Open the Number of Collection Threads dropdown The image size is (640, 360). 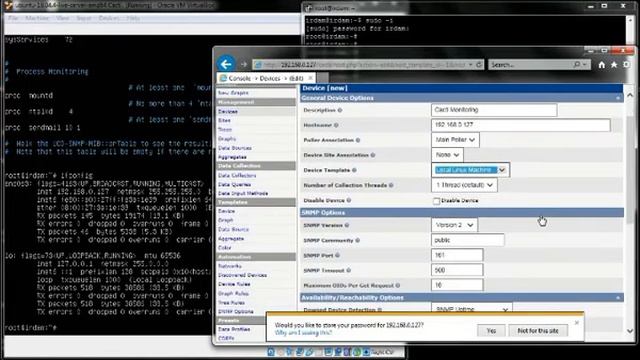pyautogui.click(x=464, y=185)
